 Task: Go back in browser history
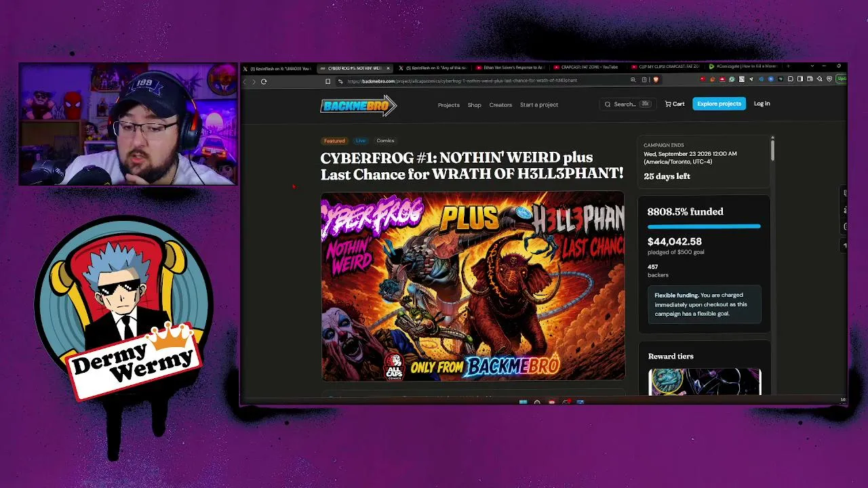click(245, 81)
